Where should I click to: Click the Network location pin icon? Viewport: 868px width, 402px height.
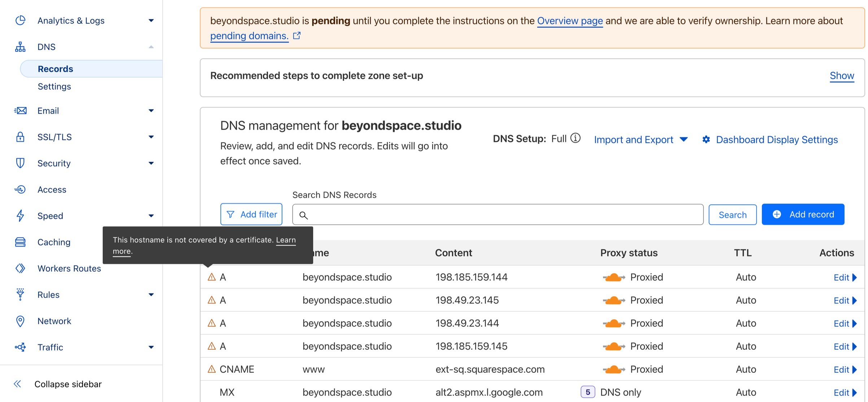tap(20, 321)
